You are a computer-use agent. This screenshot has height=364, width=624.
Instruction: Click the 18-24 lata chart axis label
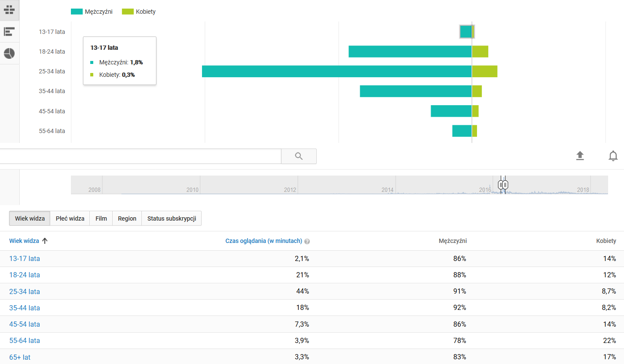point(52,52)
